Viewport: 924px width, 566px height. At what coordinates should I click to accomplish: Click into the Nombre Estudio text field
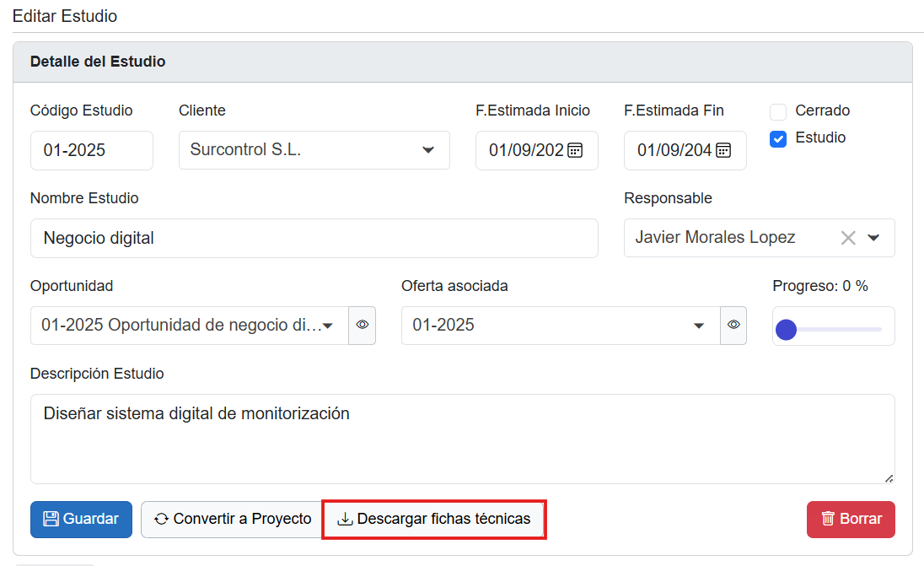click(x=314, y=238)
